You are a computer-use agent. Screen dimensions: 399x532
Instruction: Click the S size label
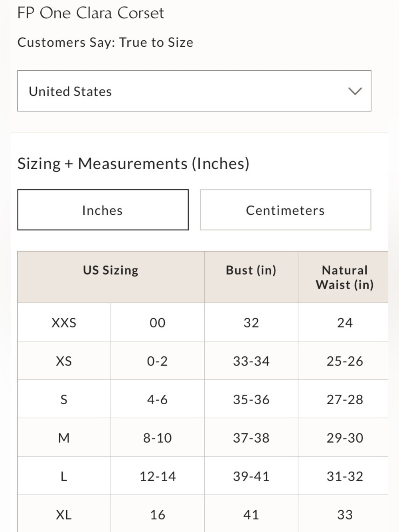tap(64, 399)
